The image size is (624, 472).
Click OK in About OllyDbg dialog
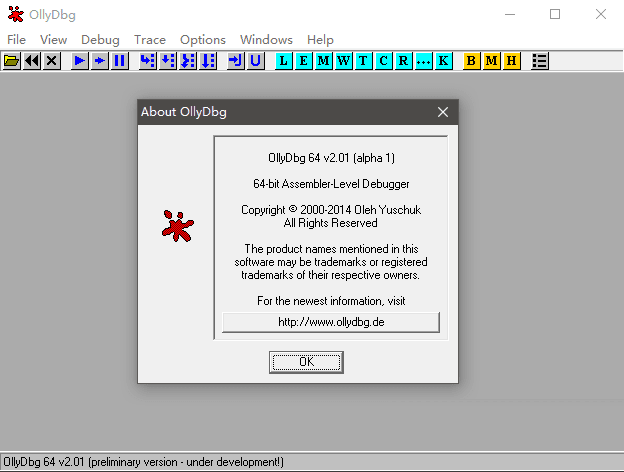(306, 362)
